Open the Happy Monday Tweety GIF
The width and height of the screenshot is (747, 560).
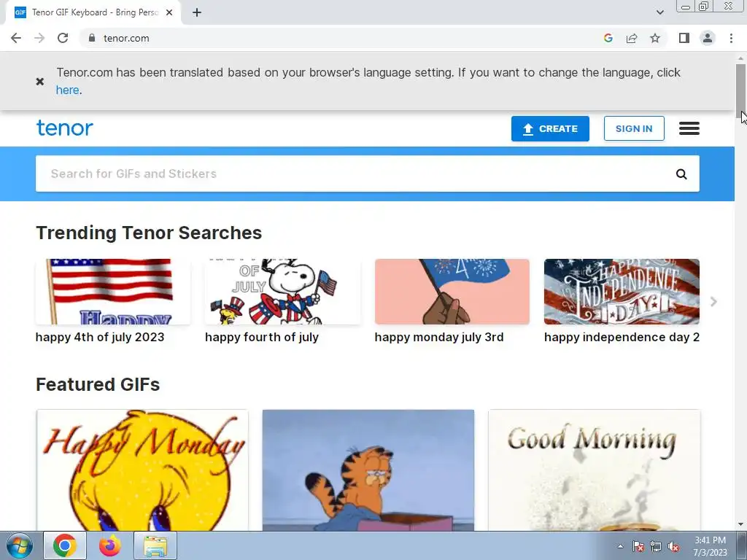142,470
